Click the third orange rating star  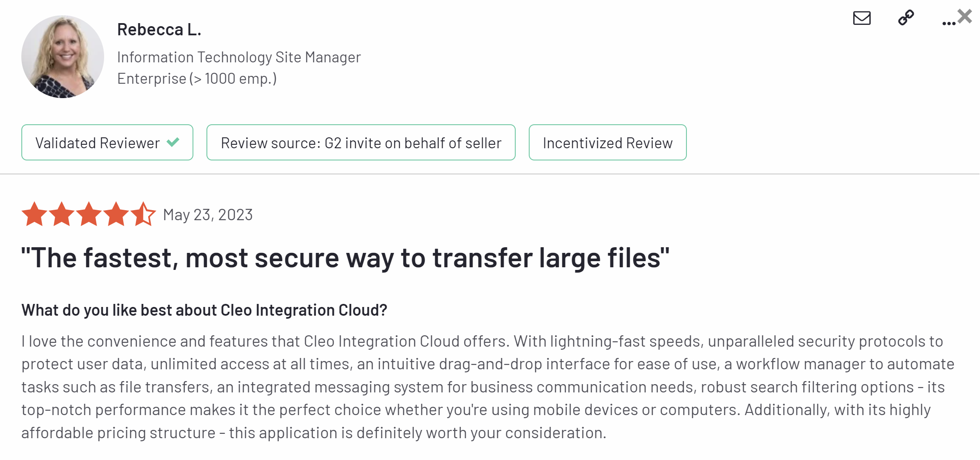click(89, 214)
